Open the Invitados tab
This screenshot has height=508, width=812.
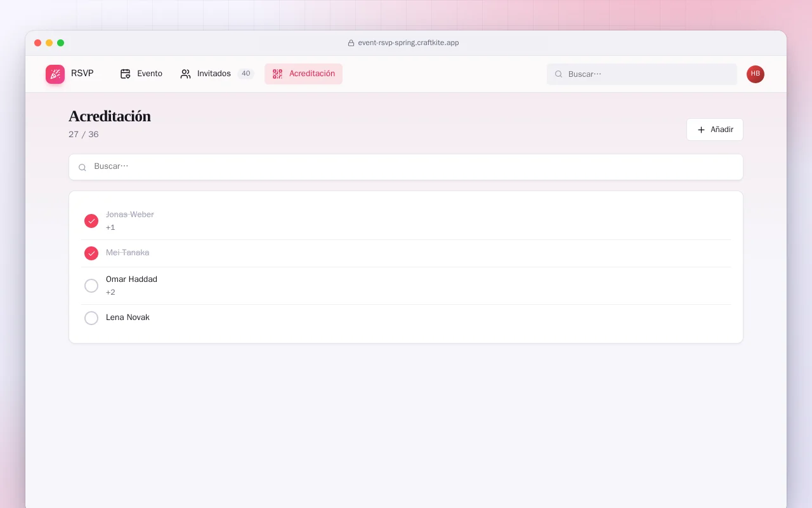pos(217,74)
